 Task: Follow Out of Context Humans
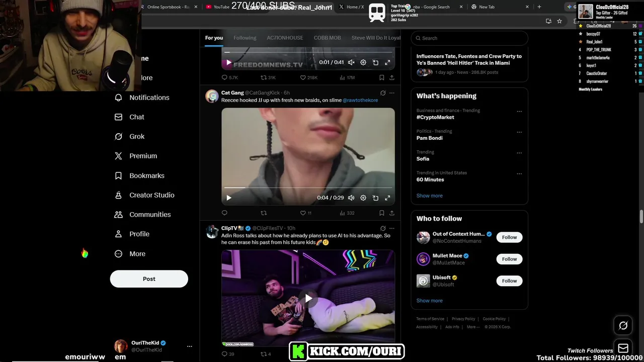point(509,237)
